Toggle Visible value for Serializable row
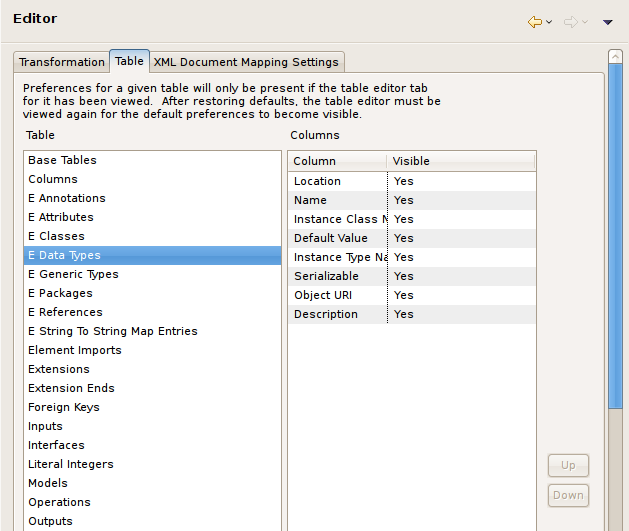Viewport: 629px width, 531px height. [404, 276]
